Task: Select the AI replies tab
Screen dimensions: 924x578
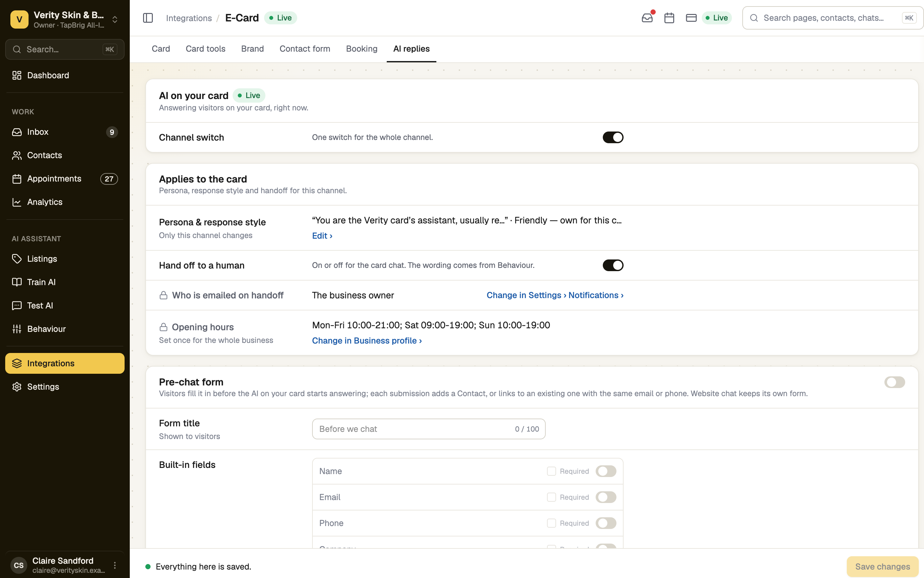Action: tap(411, 49)
